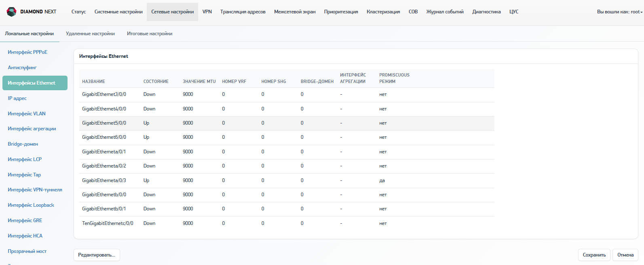Click ИНТЕРФЕЙС АГРЕГАЦИИ column header
This screenshot has width=644, height=265.
pos(353,78)
